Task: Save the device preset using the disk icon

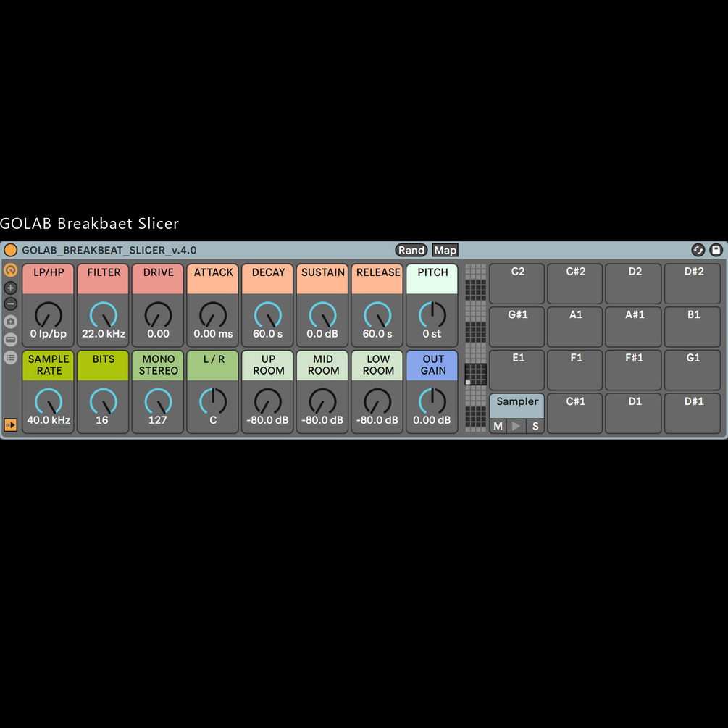Action: click(x=716, y=250)
